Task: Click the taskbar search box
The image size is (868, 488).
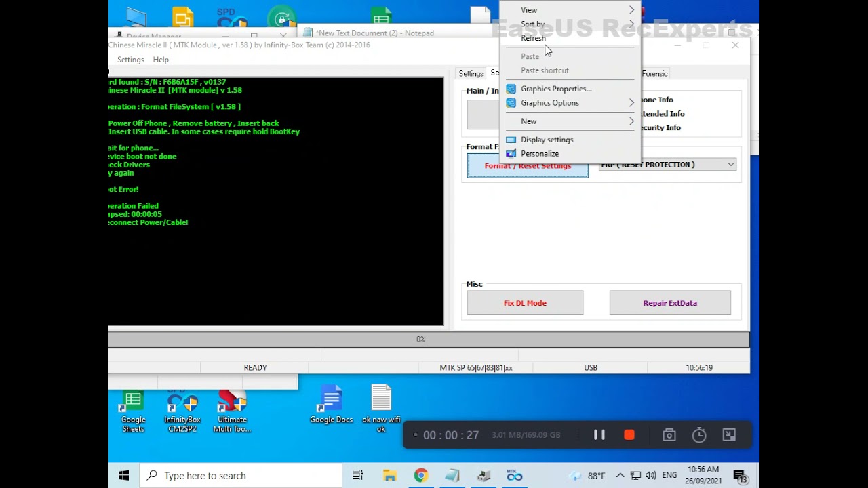Action: tap(241, 476)
